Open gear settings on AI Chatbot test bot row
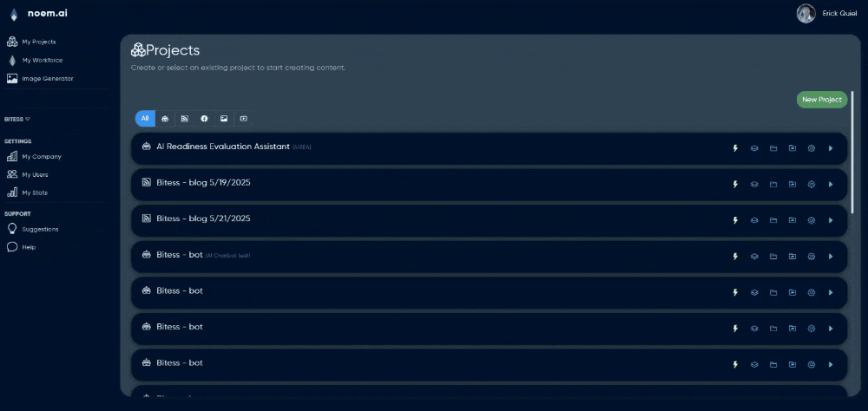The image size is (868, 411). coord(812,256)
